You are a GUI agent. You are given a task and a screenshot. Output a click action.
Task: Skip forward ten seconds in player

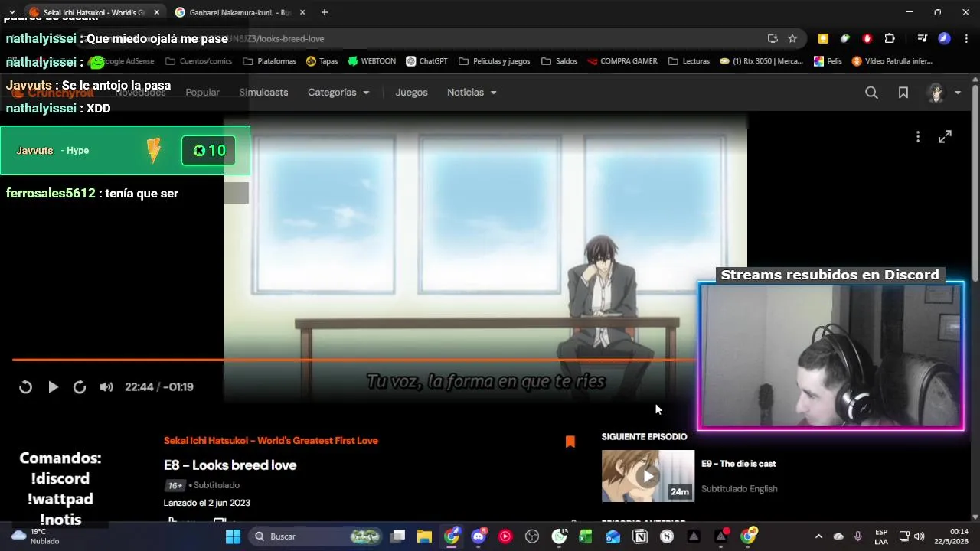(79, 387)
